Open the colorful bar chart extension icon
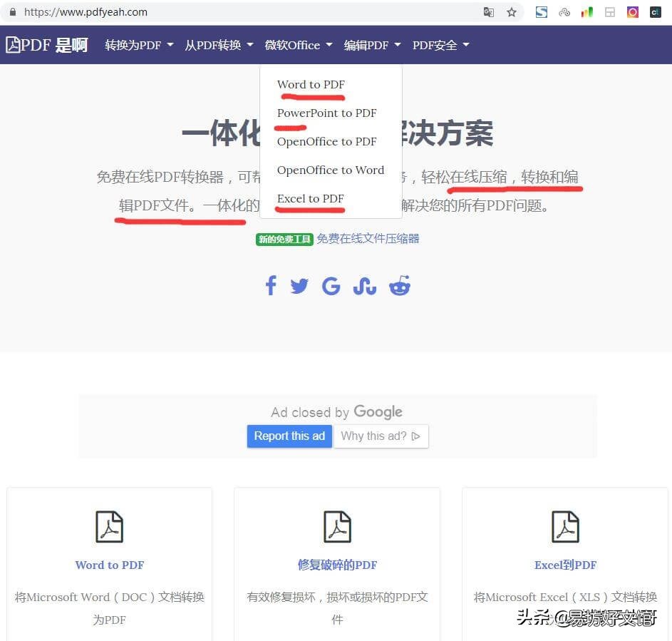672x641 pixels. tap(586, 12)
